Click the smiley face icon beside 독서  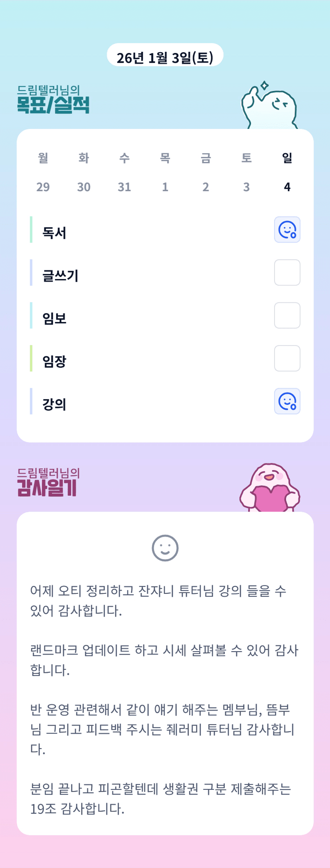[x=287, y=230]
